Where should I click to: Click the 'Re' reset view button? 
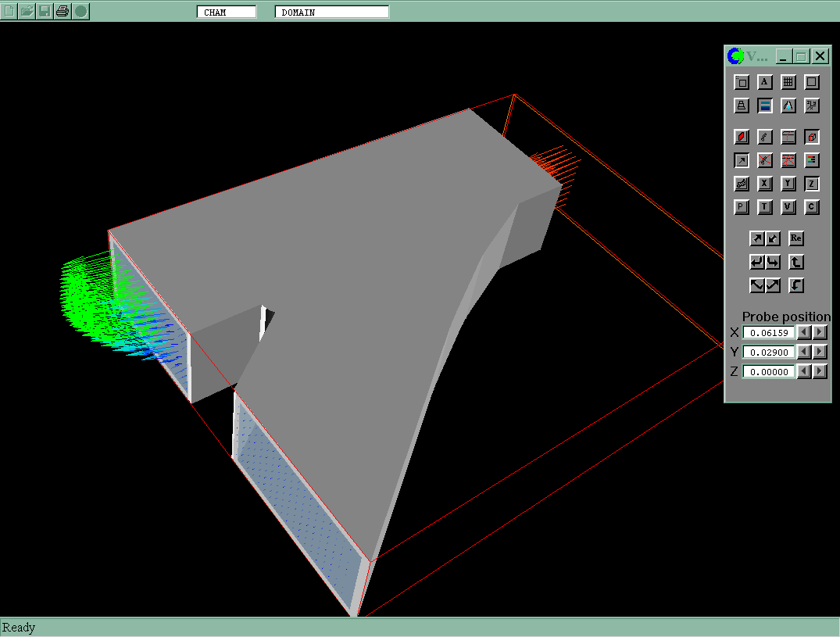click(x=796, y=238)
